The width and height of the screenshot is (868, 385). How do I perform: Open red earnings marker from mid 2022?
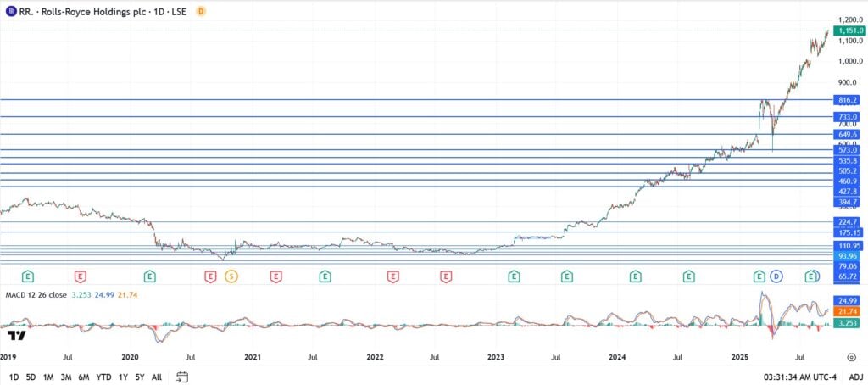(446, 276)
